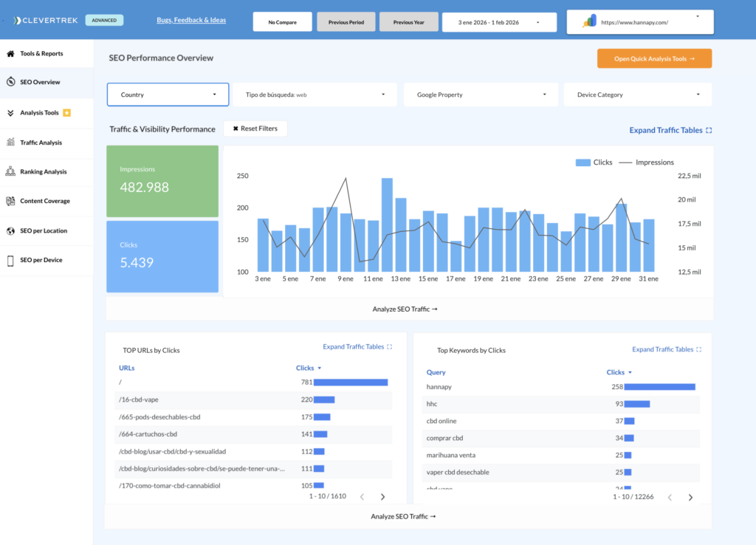Viewport: 756px width, 545px height.
Task: Open the Country filter dropdown
Action: [x=168, y=95]
